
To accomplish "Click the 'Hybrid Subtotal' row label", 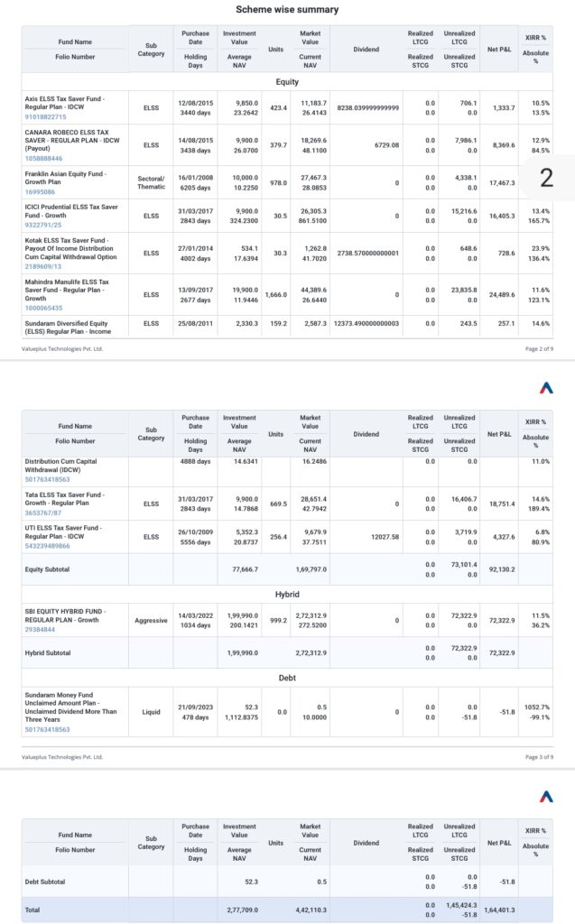I will [x=48, y=653].
